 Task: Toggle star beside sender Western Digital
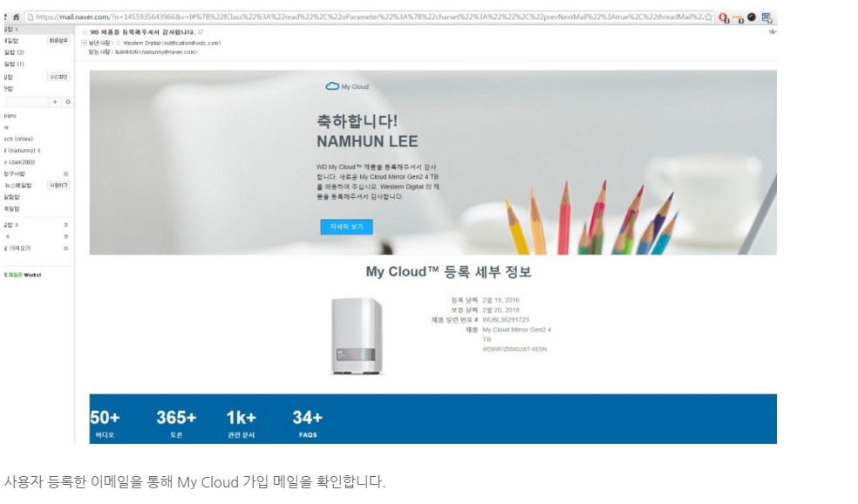(x=119, y=43)
